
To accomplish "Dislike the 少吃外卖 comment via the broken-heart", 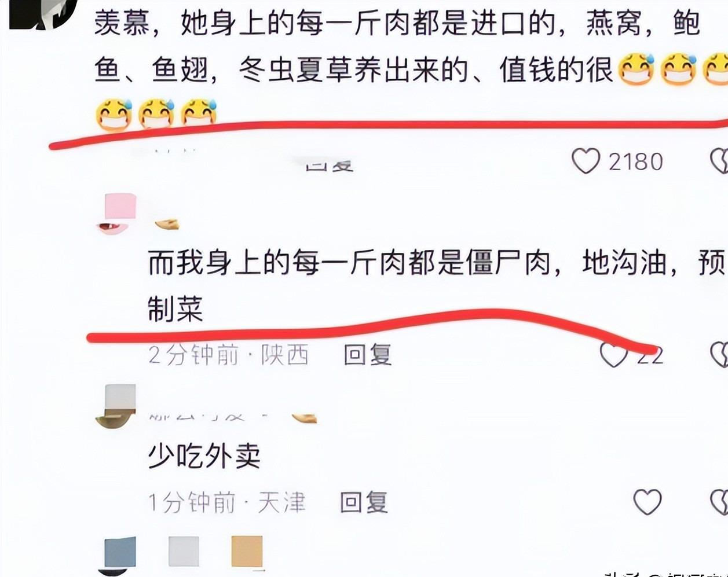I will click(x=719, y=502).
